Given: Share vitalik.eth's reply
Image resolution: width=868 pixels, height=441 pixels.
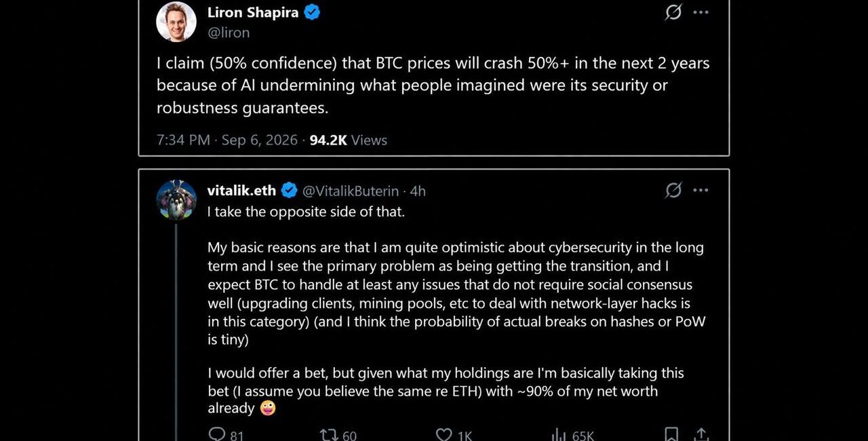Looking at the screenshot, I should (701, 434).
